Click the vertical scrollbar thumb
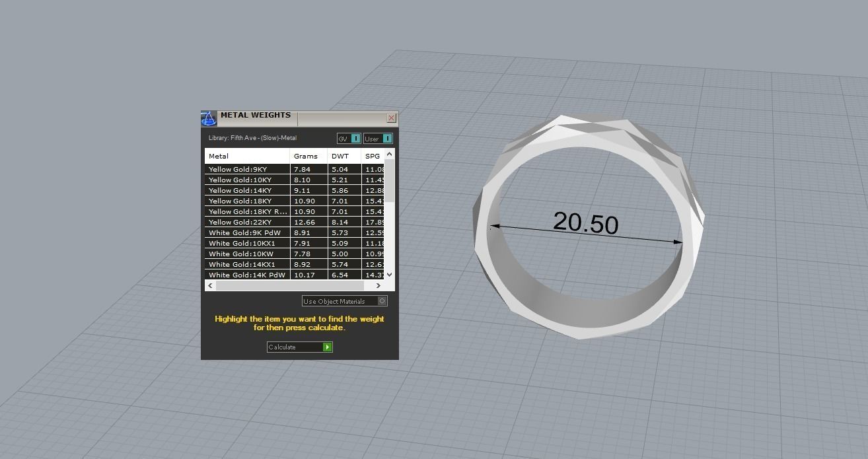This screenshot has width=868, height=459. [x=389, y=180]
